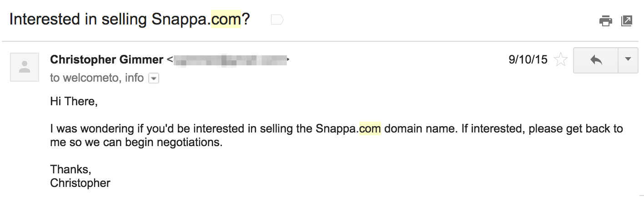Star the message dated 9/10/15

coord(561,59)
